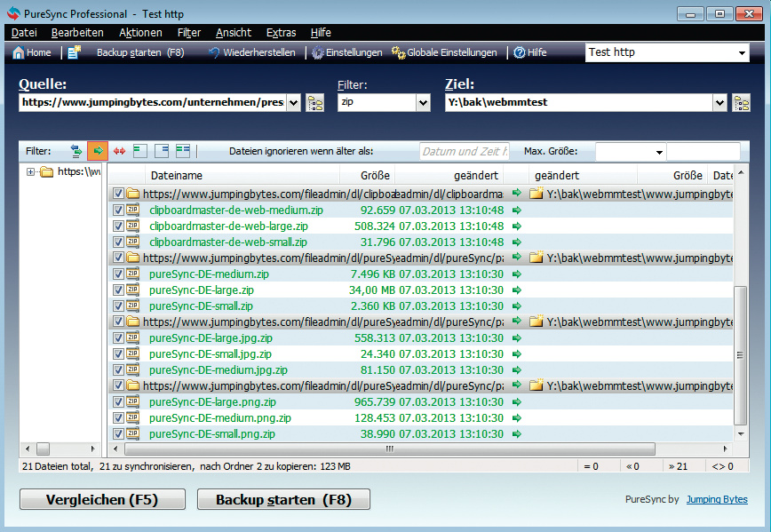Uncheck pureSync-DE-large.zip checkbox
The width and height of the screenshot is (771, 532).
119,290
